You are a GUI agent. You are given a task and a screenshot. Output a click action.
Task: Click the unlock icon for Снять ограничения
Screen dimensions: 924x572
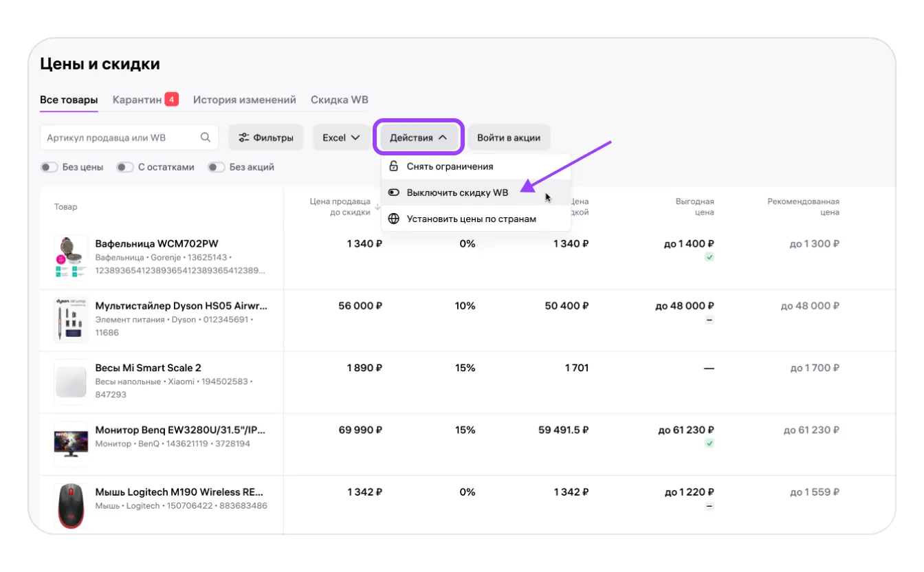coord(394,166)
